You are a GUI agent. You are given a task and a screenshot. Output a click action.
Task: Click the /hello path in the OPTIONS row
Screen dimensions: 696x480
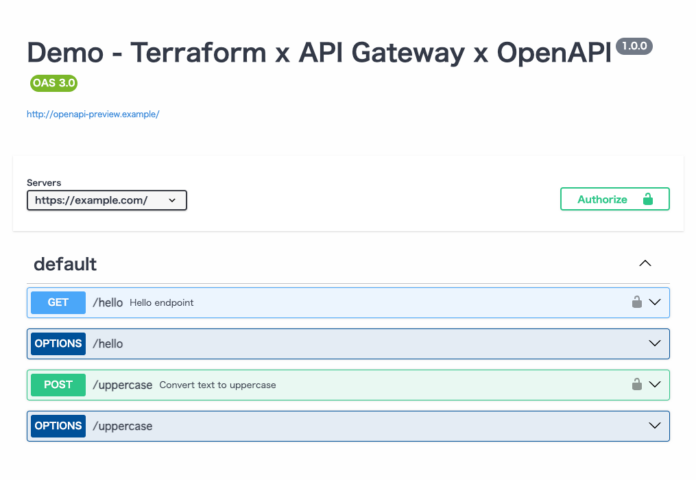(108, 344)
